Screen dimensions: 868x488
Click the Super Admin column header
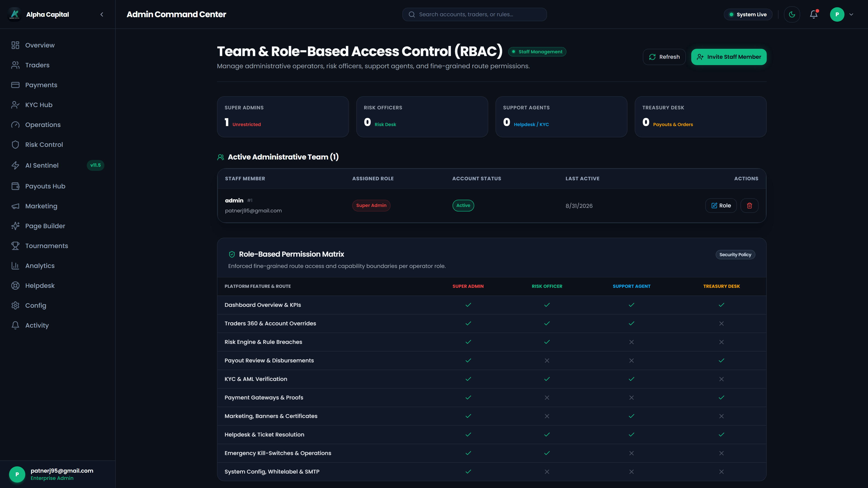coord(468,286)
